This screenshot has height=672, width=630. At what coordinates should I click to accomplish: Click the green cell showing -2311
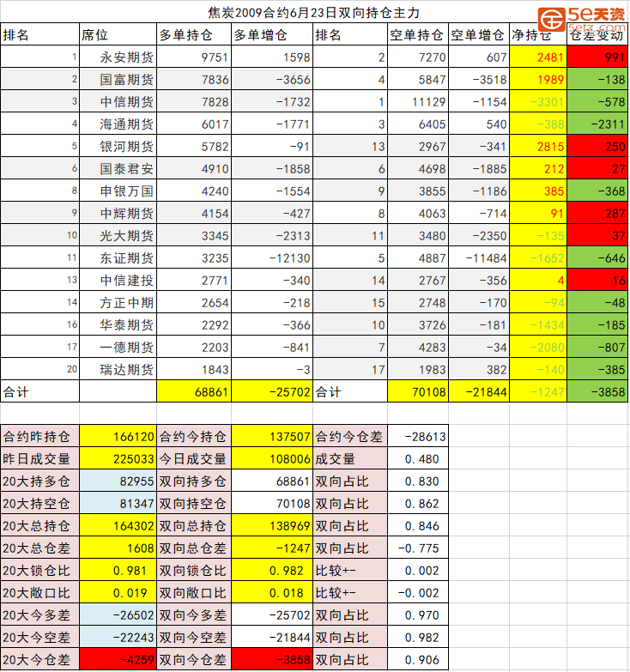597,124
